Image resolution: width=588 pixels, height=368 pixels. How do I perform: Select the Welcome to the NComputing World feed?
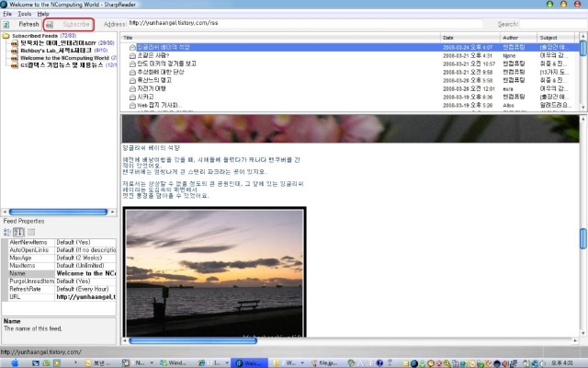point(64,58)
